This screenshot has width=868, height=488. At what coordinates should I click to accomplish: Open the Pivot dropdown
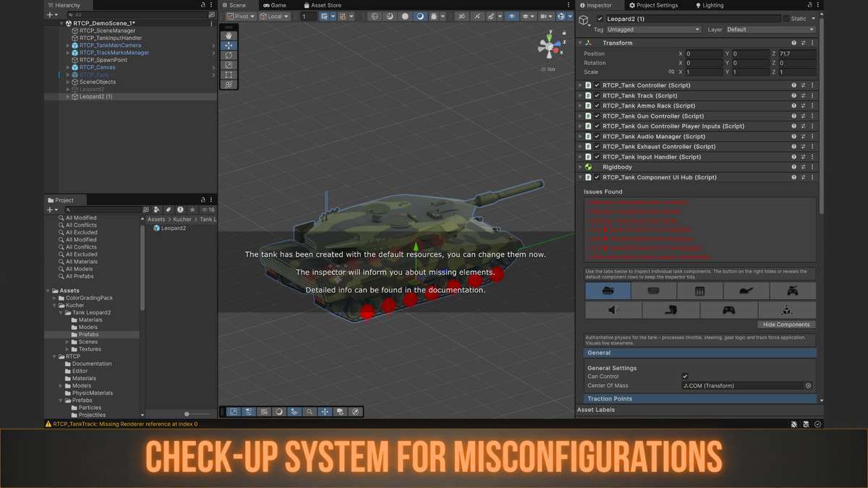[x=241, y=16]
